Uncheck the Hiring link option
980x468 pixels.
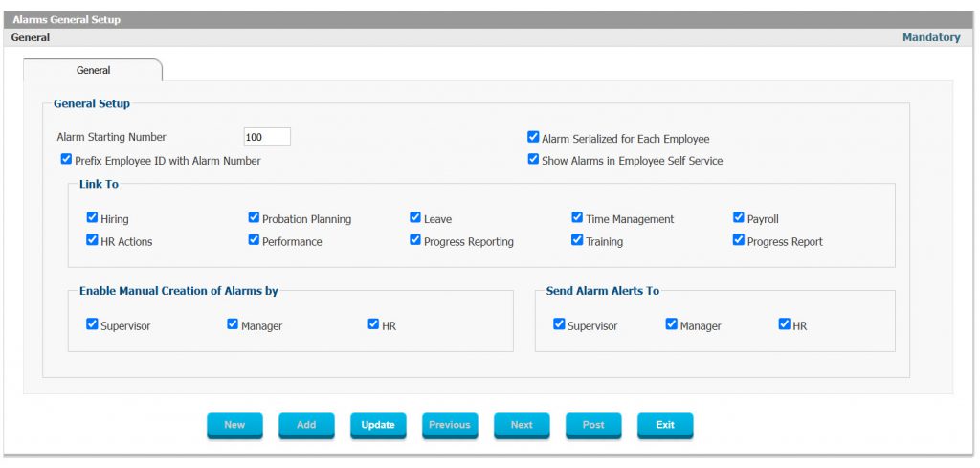click(x=92, y=217)
